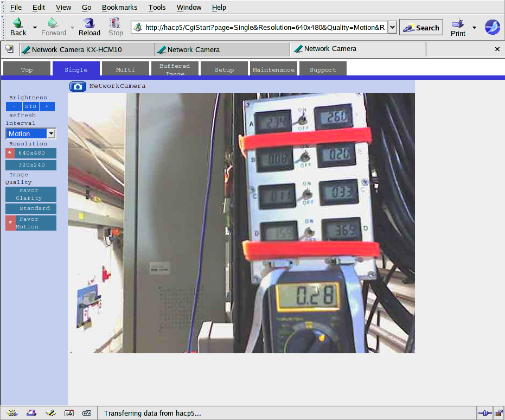Open the Tools menu
Screen dimensions: 505x420
click(x=157, y=8)
